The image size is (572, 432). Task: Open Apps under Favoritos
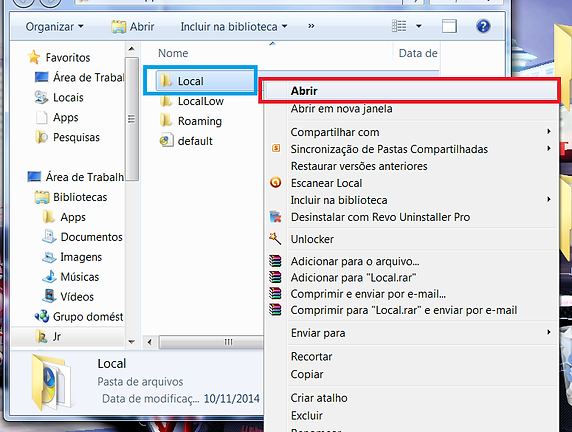pyautogui.click(x=57, y=117)
